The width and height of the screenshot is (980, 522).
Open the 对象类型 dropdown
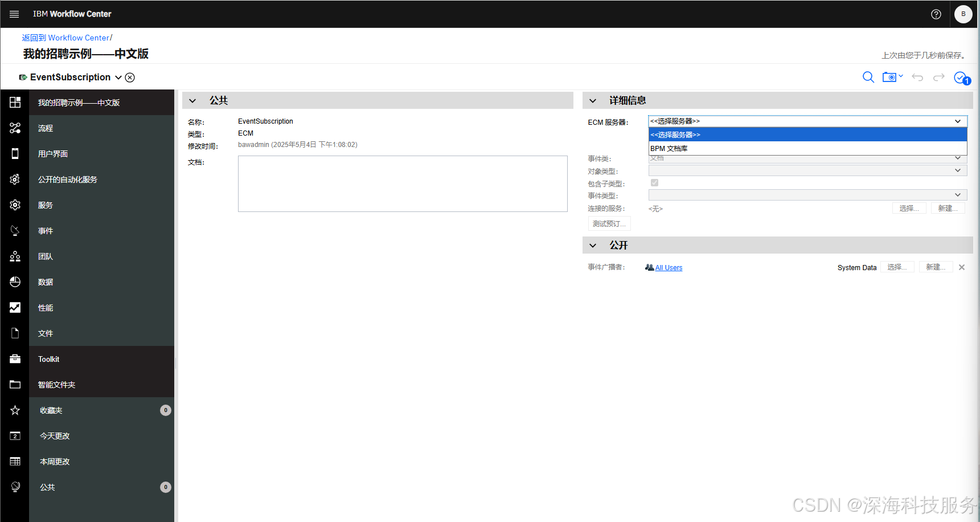[807, 170]
